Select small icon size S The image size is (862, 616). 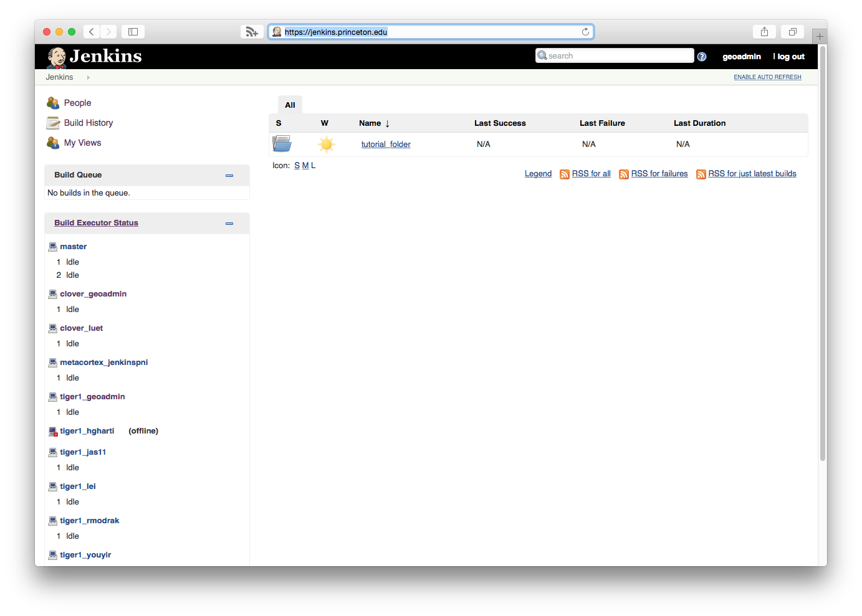coord(297,166)
